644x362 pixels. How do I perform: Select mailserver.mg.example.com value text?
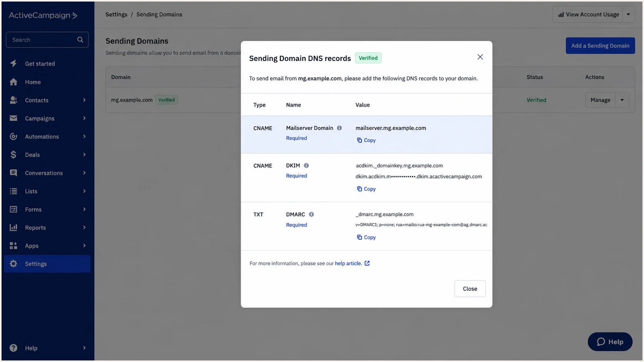pos(391,128)
